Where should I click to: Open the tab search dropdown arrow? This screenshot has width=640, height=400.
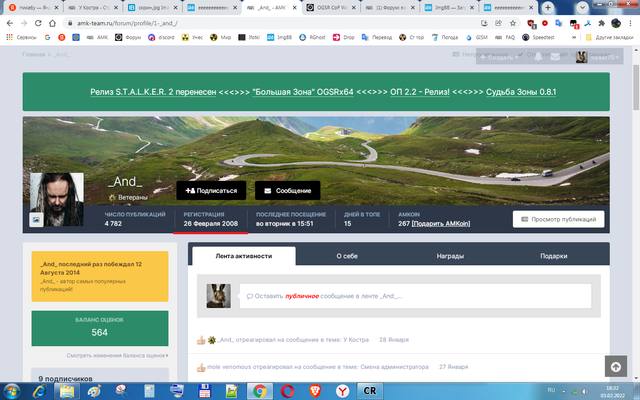click(582, 7)
